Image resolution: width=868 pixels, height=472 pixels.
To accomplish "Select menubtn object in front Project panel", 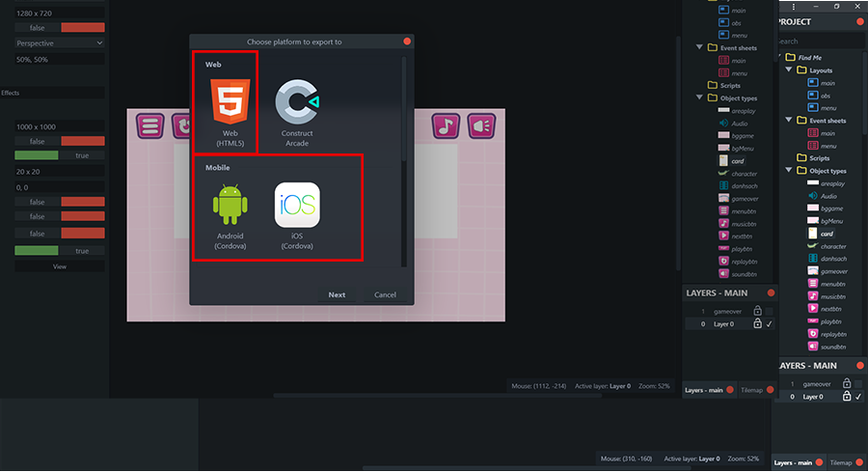I will 827,284.
